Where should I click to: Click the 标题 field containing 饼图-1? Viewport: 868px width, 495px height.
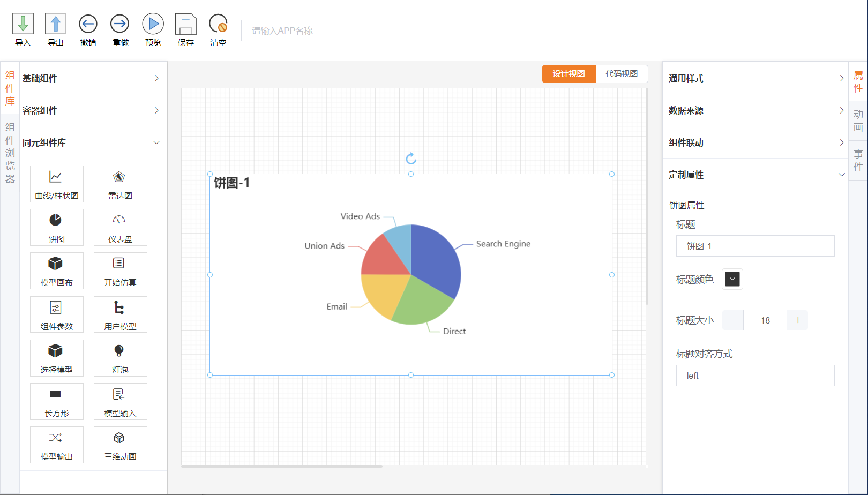tap(755, 246)
